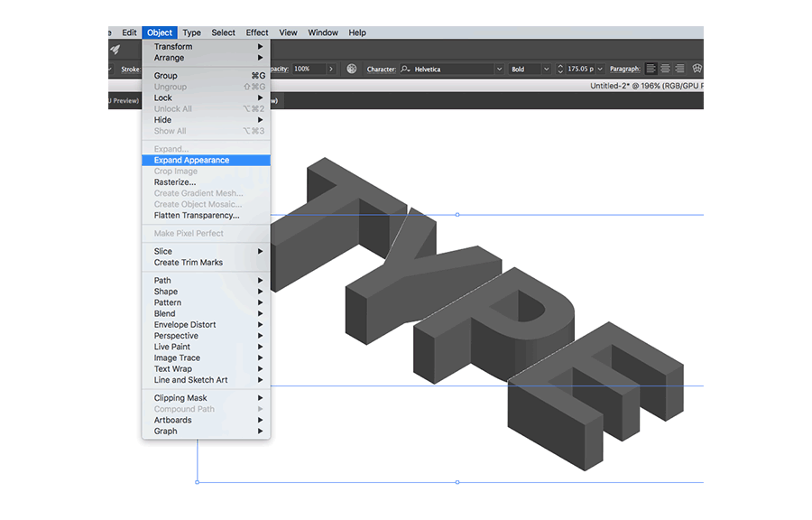
Task: Open the Window menu
Action: [323, 32]
